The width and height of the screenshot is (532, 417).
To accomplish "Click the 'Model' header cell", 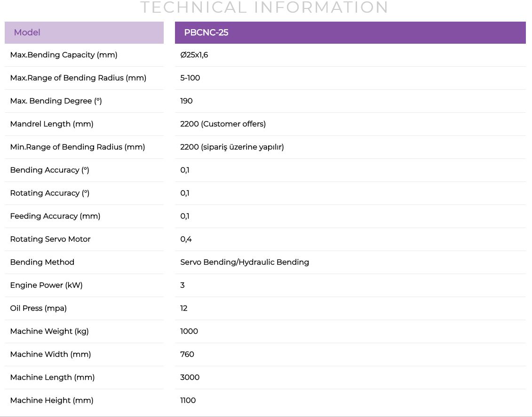I will pyautogui.click(x=84, y=32).
